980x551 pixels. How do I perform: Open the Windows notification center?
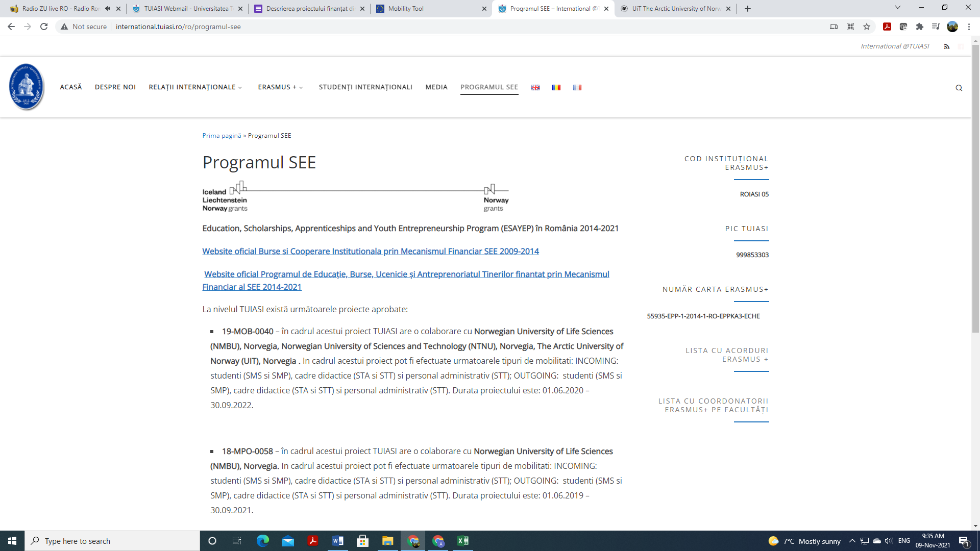click(x=964, y=541)
